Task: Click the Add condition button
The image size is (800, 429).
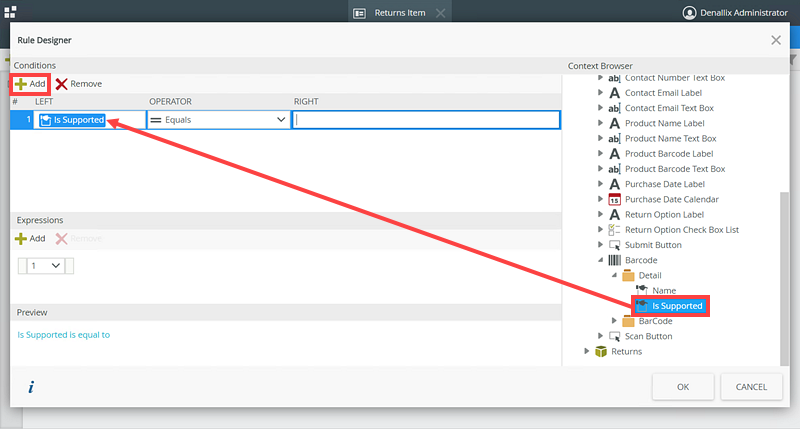Action: tap(30, 84)
